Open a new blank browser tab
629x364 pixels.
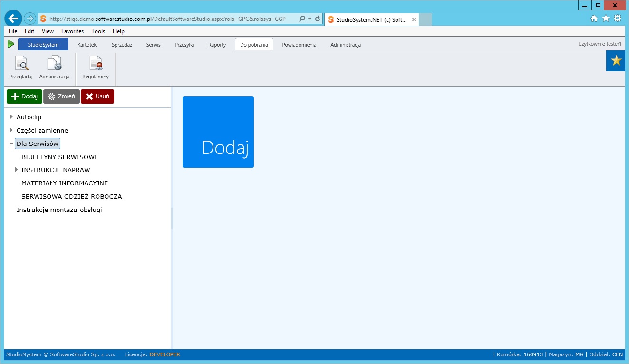click(426, 19)
